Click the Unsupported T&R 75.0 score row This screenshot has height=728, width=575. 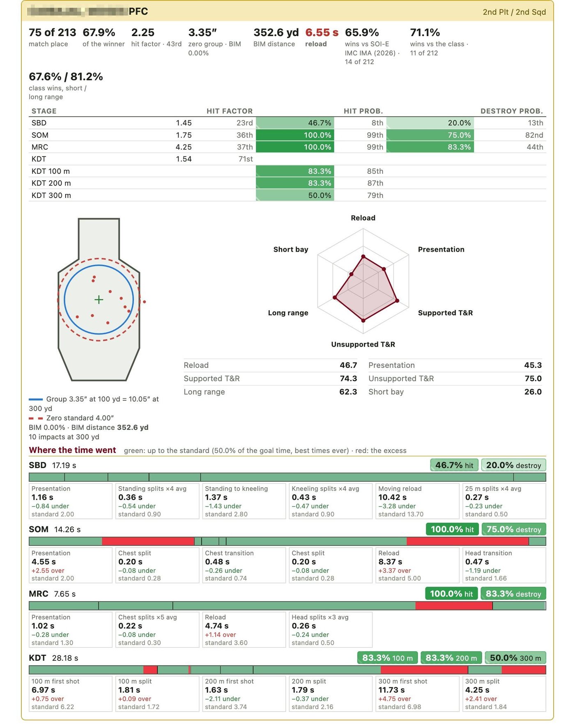coord(455,379)
